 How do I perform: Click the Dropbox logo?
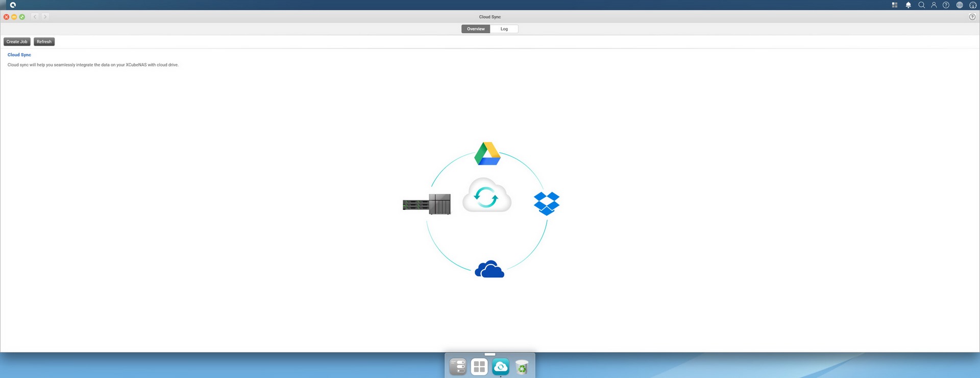click(x=547, y=203)
